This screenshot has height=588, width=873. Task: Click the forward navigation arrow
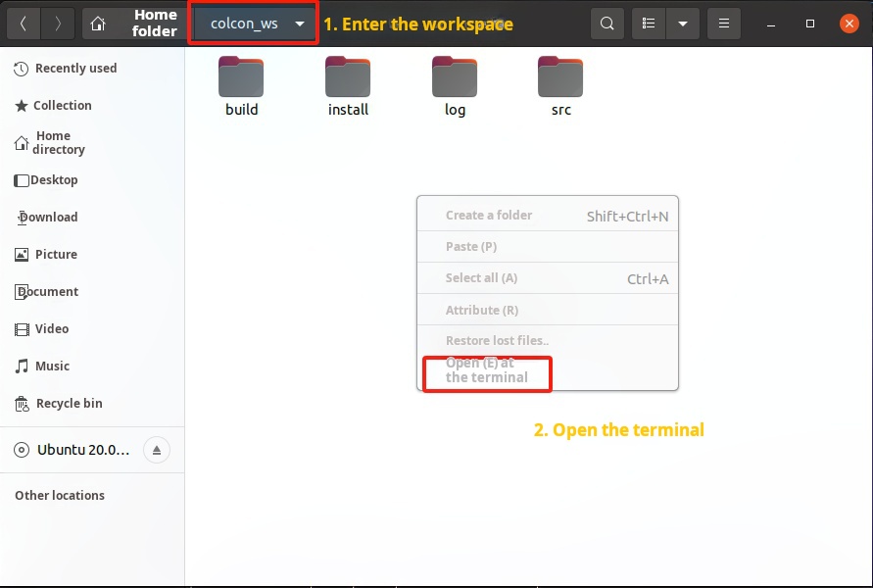[58, 24]
